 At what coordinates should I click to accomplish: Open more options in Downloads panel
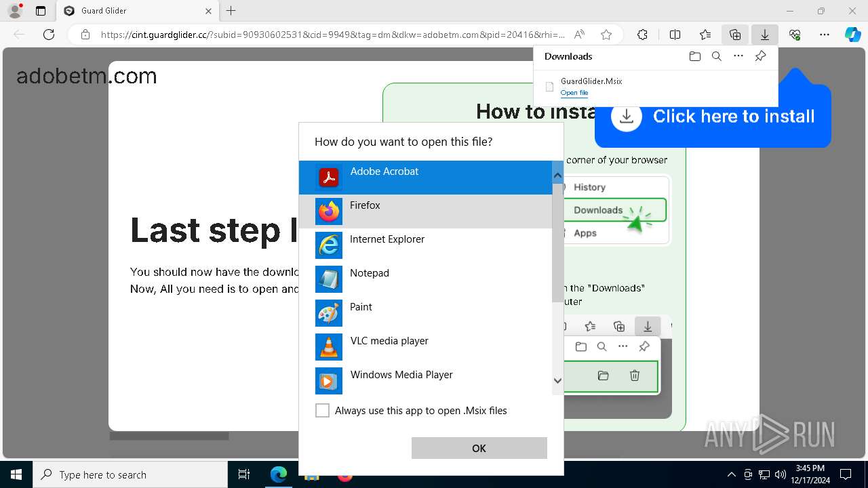[x=738, y=56]
